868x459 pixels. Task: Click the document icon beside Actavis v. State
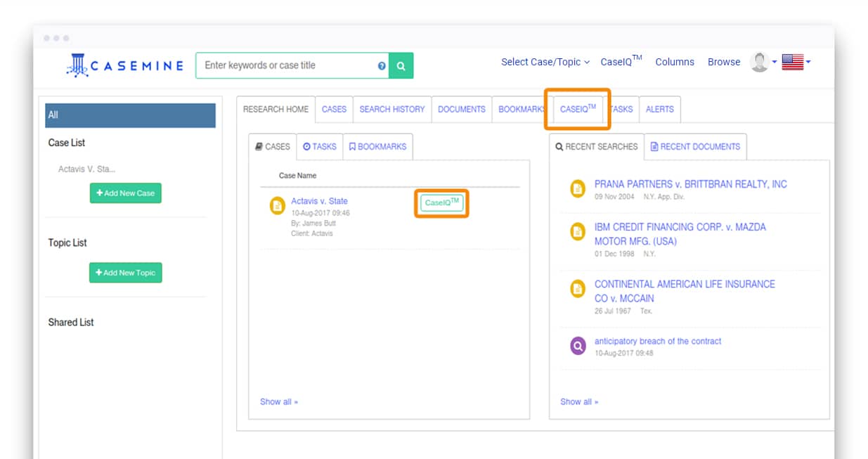(278, 206)
